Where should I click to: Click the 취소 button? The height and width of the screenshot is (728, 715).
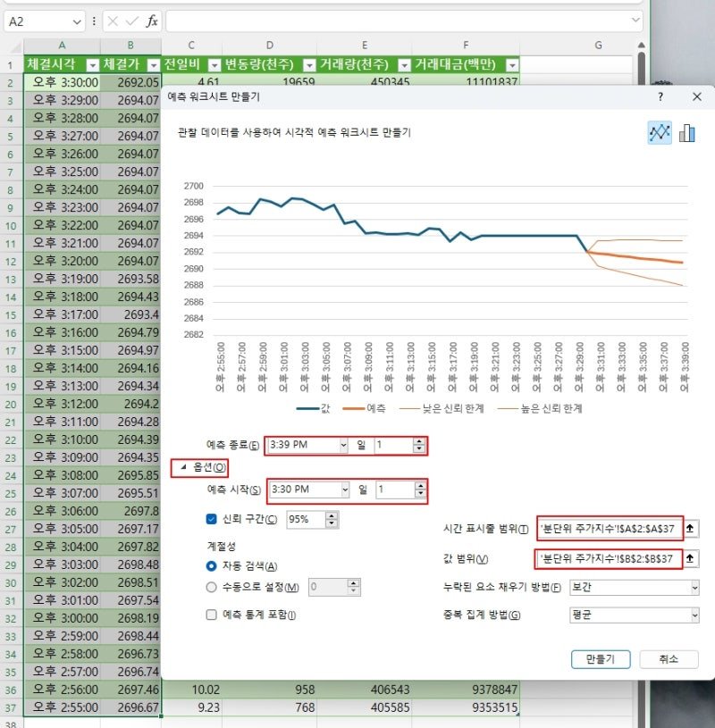(x=669, y=659)
